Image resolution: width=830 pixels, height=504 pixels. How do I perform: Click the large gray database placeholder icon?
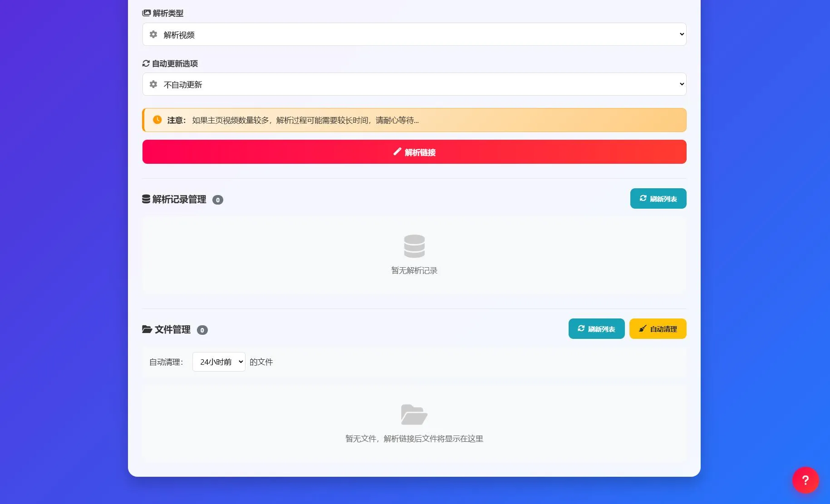pyautogui.click(x=414, y=246)
